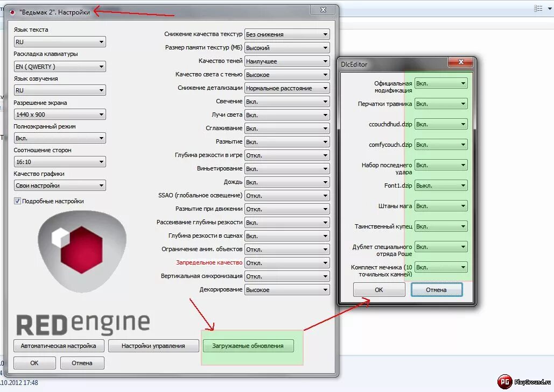Close the DlcEditor window
The image size is (554, 392).
pyautogui.click(x=461, y=62)
